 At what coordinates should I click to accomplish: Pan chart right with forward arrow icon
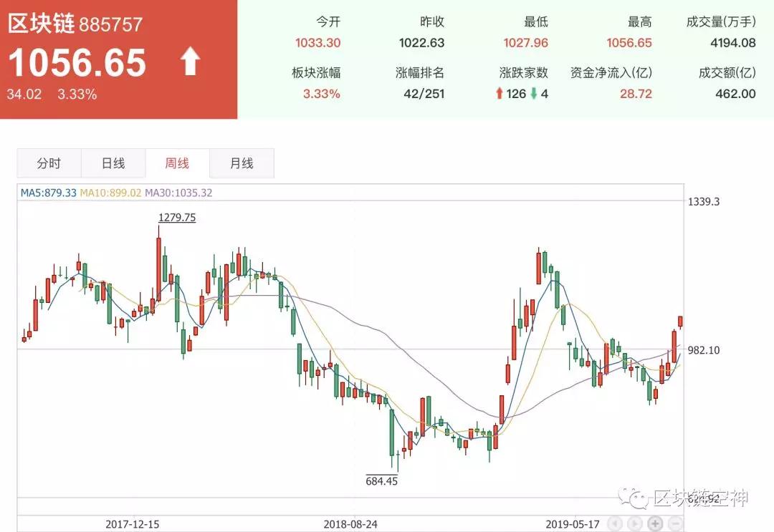pos(635,523)
